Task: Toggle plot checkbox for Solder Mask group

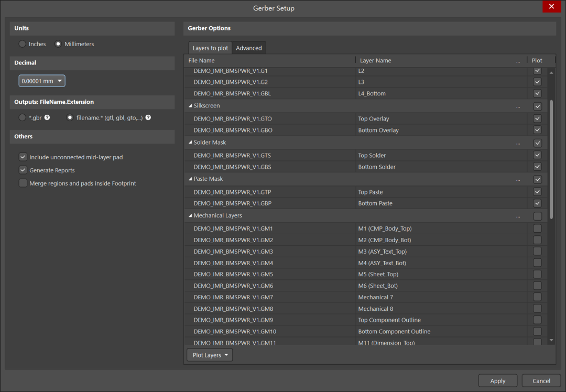Action: click(538, 143)
